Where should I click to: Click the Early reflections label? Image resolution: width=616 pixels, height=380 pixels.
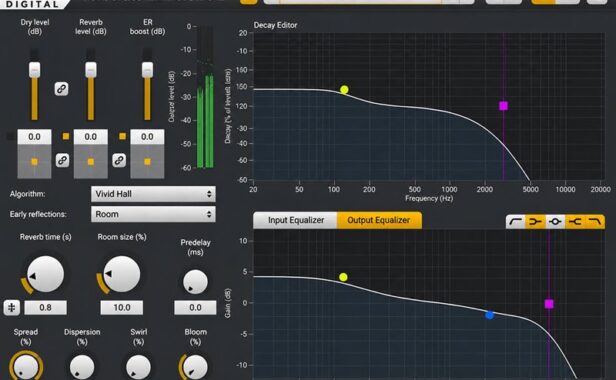(38, 214)
